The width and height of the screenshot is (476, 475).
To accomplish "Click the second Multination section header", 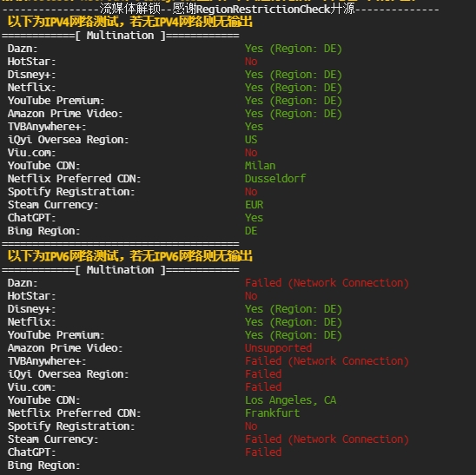I will pos(121,270).
